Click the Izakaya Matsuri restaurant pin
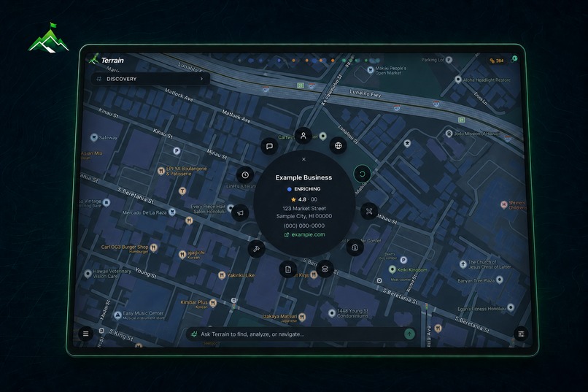 pyautogui.click(x=302, y=317)
